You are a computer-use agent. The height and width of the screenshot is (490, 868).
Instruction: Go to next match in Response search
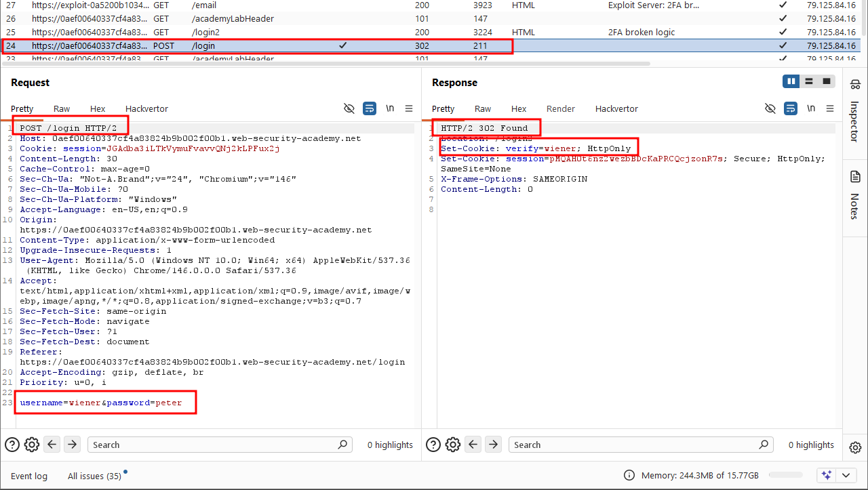(493, 445)
